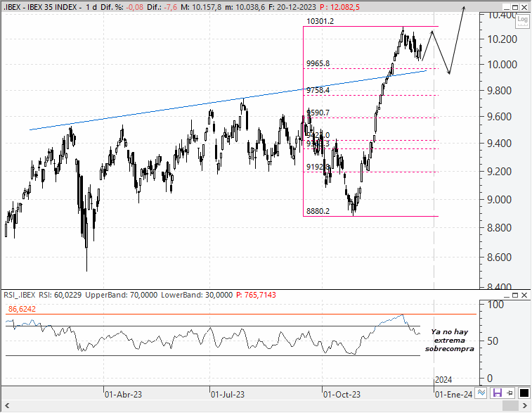Maximize the IBEX 35 chart panel

[x=514, y=7]
